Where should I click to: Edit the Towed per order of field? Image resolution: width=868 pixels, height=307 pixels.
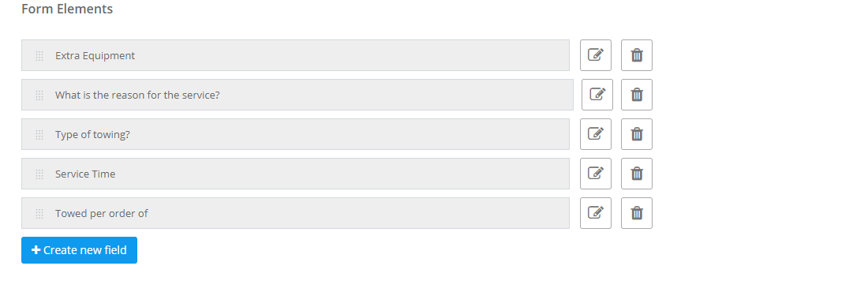click(596, 213)
